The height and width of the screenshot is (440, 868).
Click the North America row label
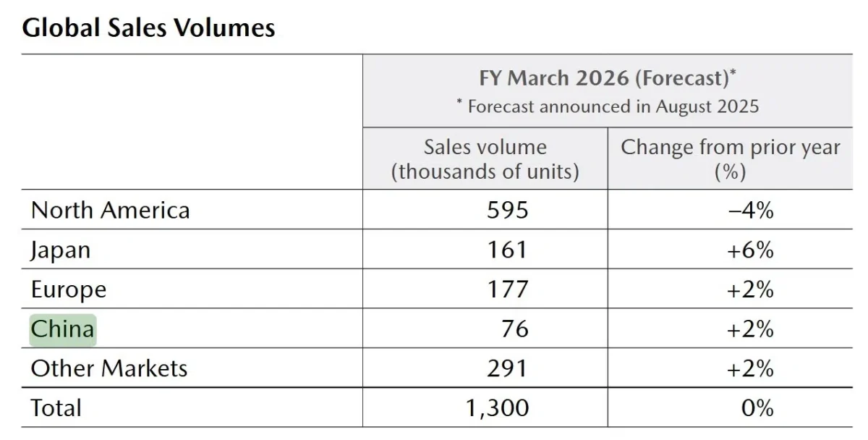(110, 210)
